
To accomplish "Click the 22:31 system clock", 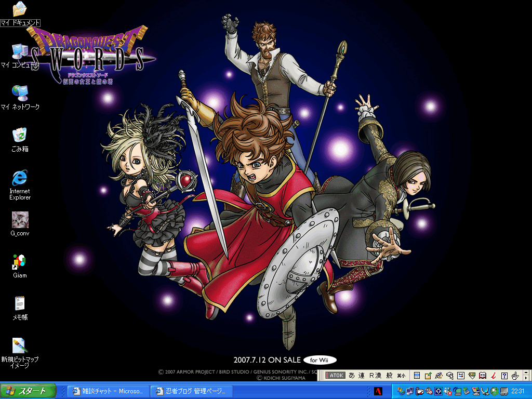I will [x=518, y=391].
